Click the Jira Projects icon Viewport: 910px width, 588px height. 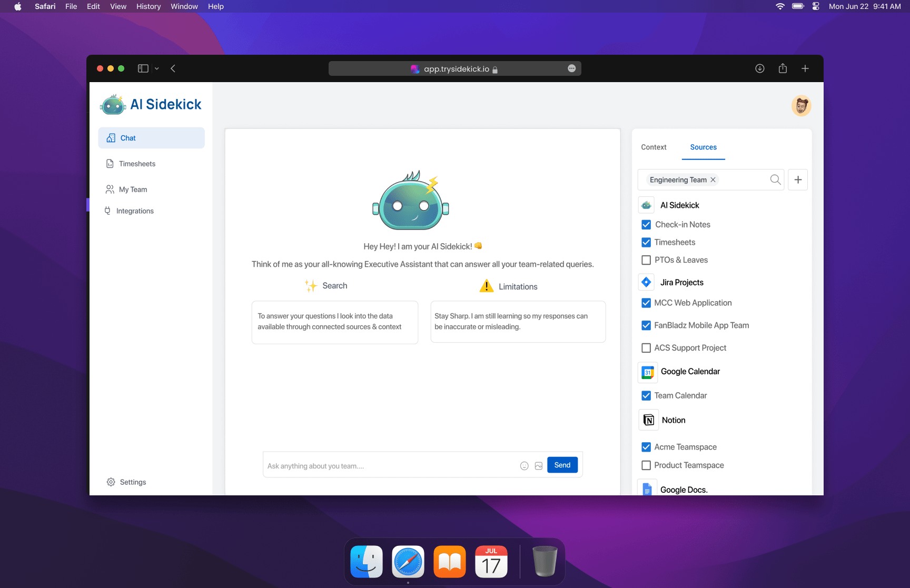pyautogui.click(x=646, y=282)
